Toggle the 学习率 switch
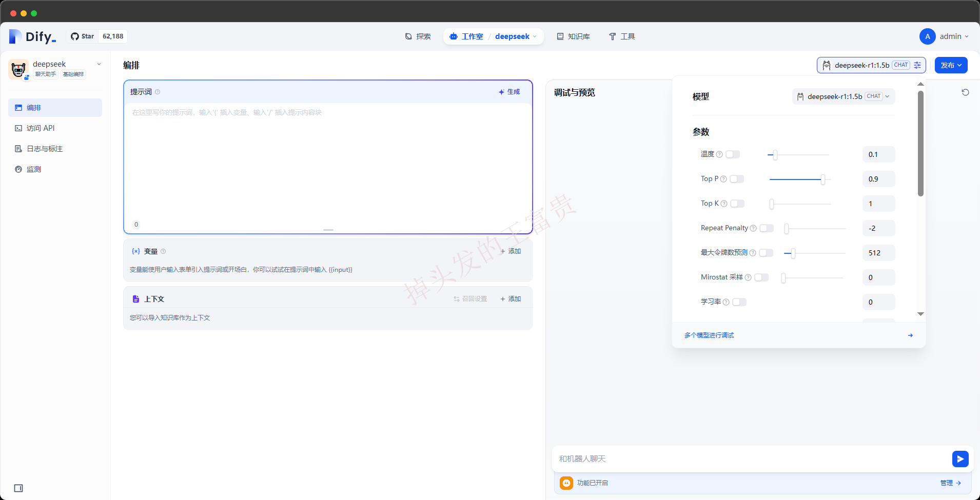 (x=739, y=302)
